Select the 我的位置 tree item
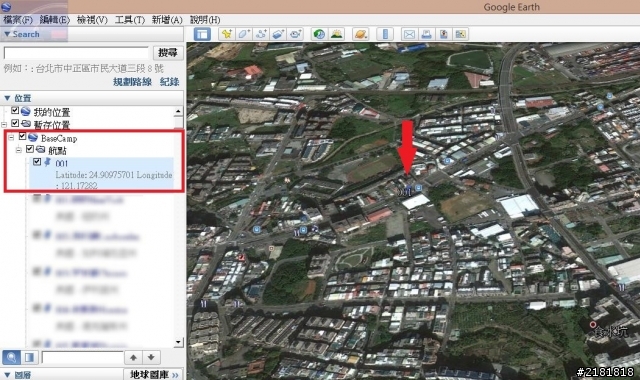The width and height of the screenshot is (640, 380). (51, 111)
